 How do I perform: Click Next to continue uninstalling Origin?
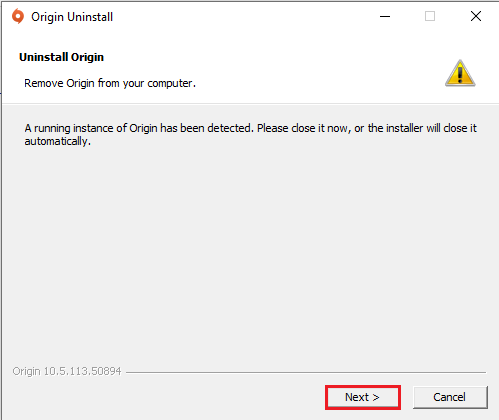(x=363, y=397)
